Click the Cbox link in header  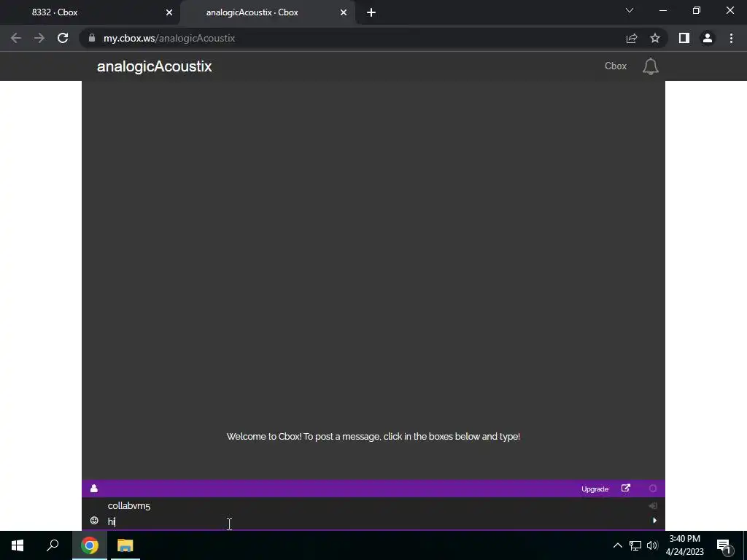coord(616,66)
